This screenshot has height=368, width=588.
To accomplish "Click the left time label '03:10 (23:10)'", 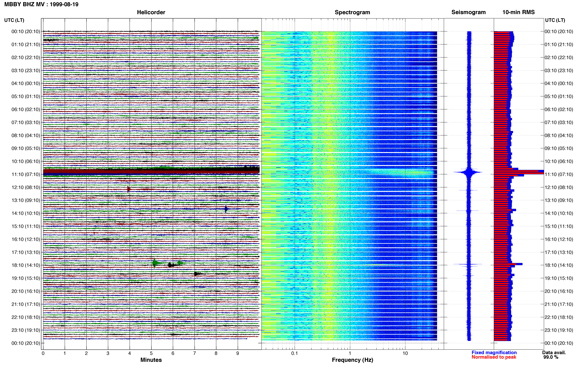I will tap(26, 71).
